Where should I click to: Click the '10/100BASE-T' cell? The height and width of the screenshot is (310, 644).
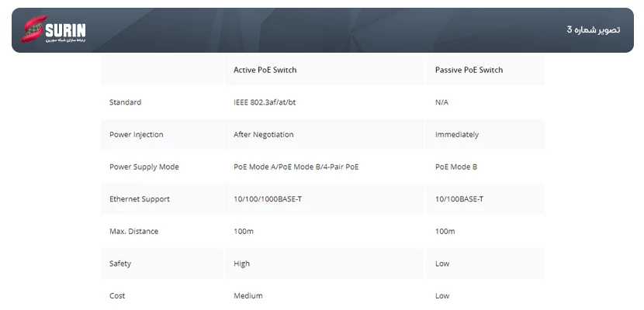459,199
